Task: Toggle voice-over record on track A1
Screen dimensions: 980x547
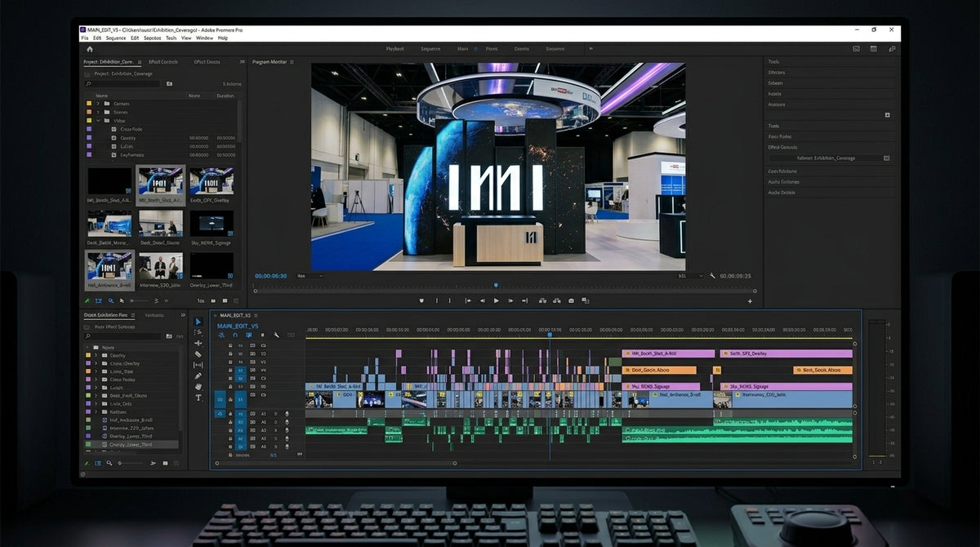Action: [x=286, y=414]
